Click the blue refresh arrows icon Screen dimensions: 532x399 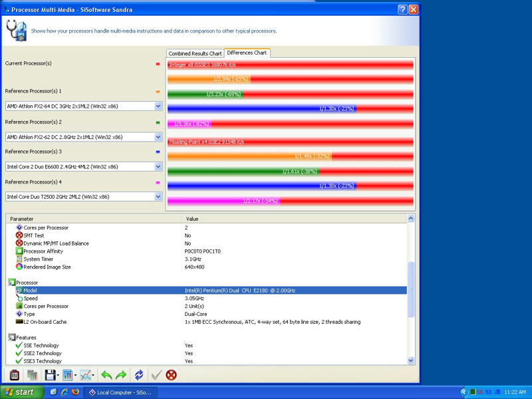pos(139,375)
